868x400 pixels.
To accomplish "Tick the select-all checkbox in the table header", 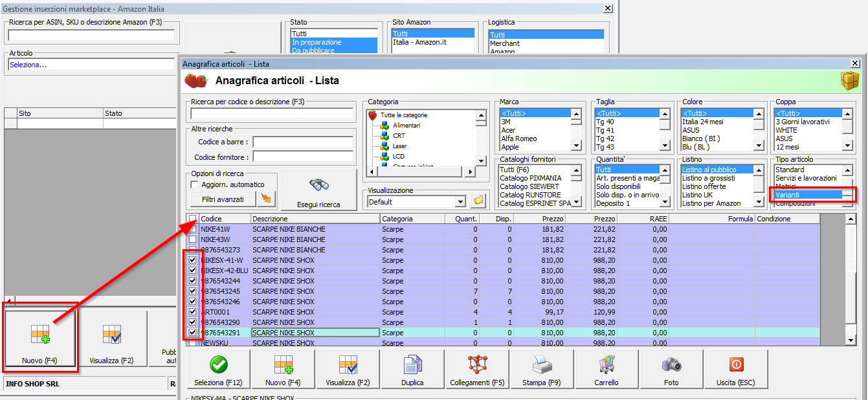I will click(x=192, y=219).
